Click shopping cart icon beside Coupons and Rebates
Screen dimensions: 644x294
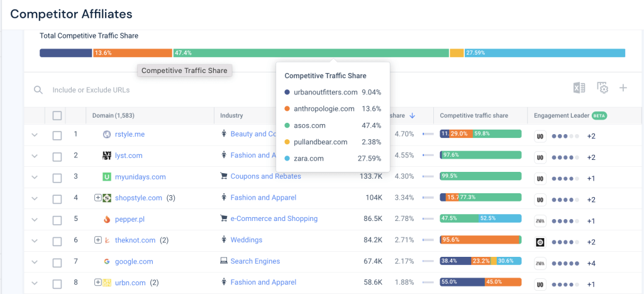[x=224, y=176]
